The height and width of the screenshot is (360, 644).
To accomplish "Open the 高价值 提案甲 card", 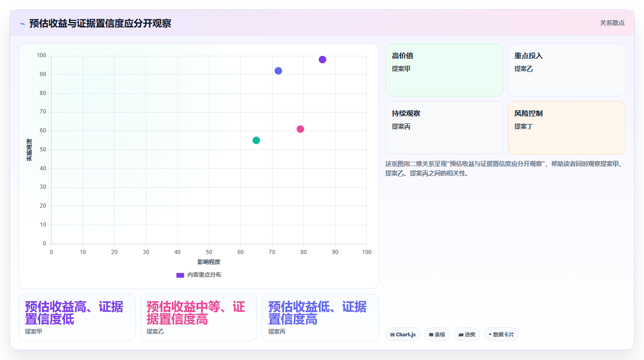I will tap(444, 70).
